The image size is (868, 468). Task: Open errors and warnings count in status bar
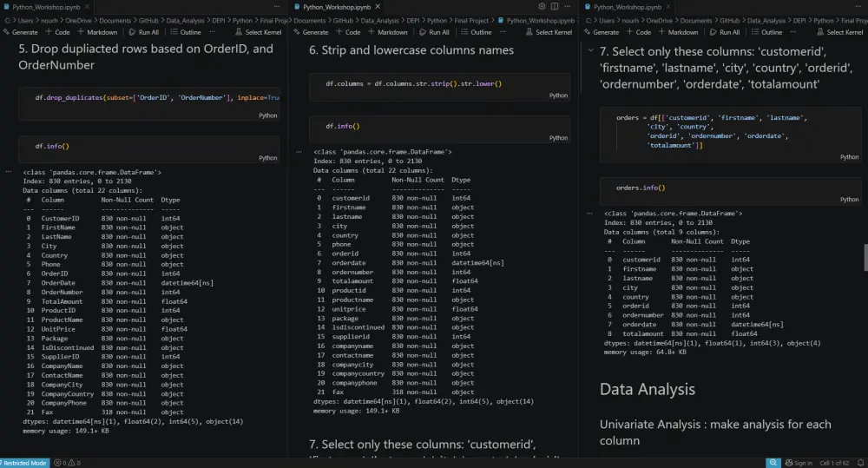[68, 463]
